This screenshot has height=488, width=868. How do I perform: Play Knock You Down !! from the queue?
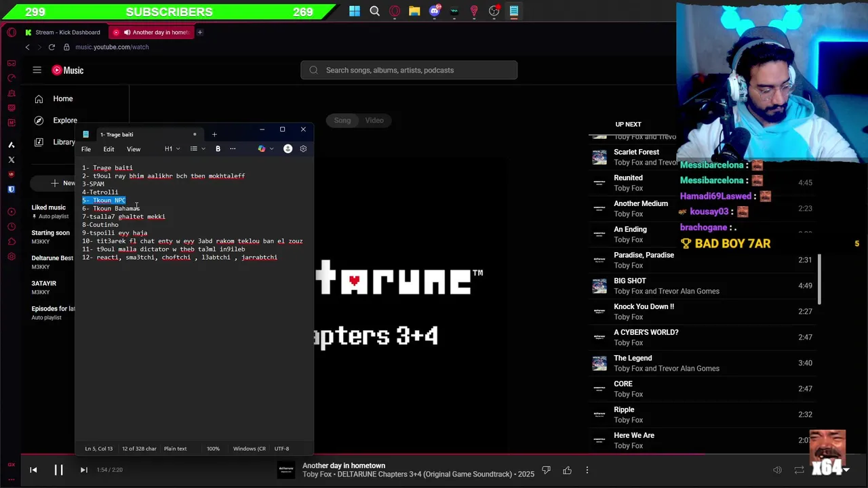click(x=702, y=312)
